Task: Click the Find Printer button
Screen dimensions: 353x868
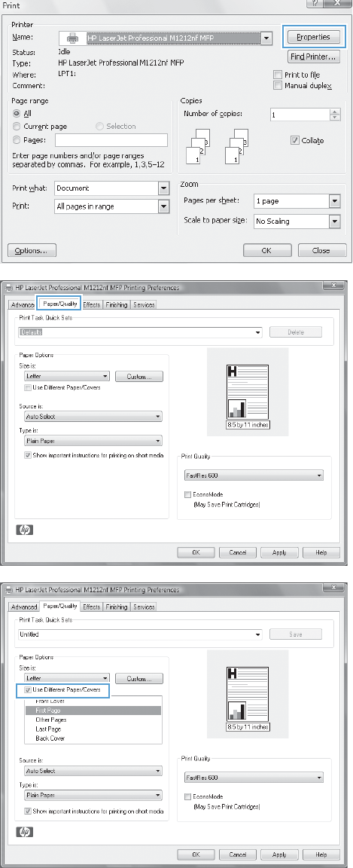Action: coord(314,57)
